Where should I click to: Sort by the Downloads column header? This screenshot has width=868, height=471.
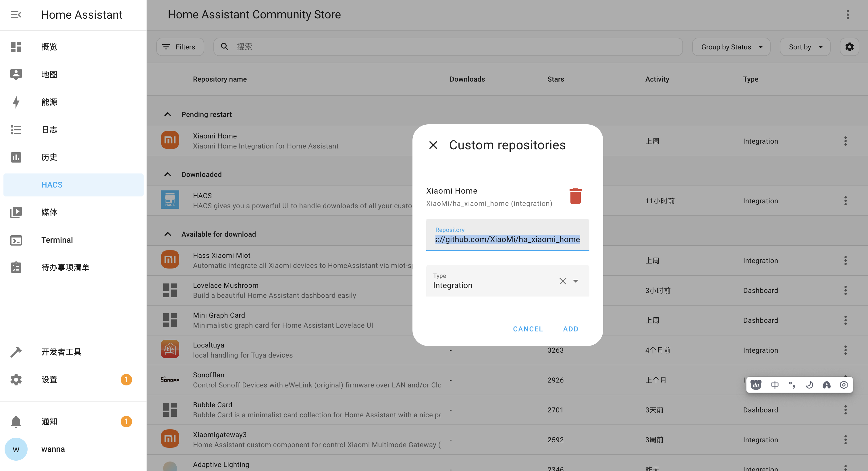click(467, 79)
